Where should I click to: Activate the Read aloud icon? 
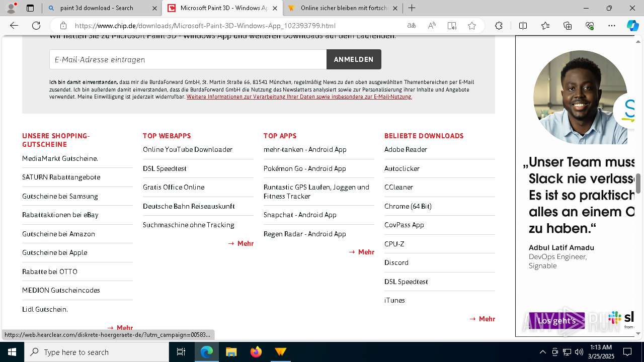point(432,26)
